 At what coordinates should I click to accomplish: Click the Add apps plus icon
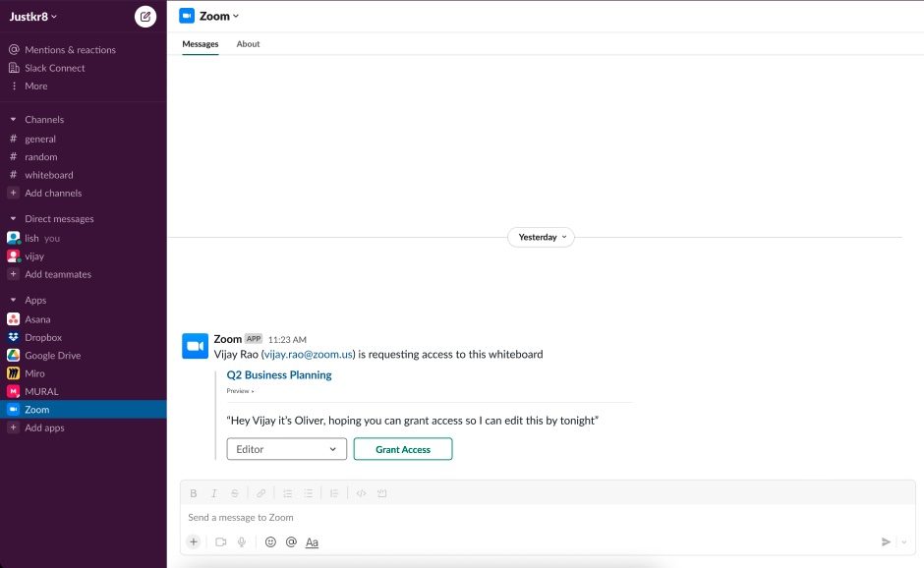pos(13,427)
